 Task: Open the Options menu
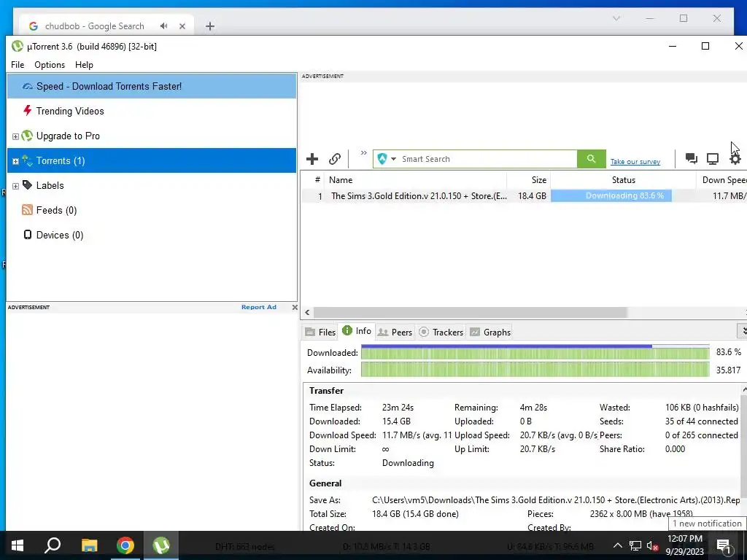click(50, 65)
